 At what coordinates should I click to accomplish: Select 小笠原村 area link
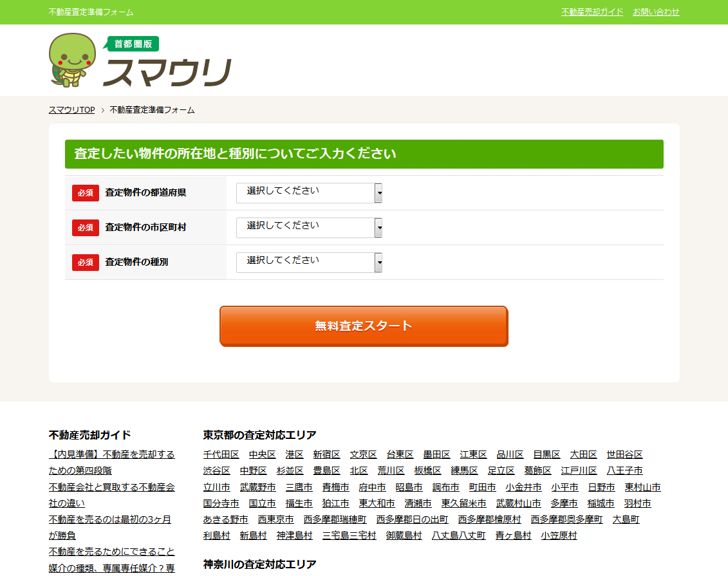click(559, 535)
